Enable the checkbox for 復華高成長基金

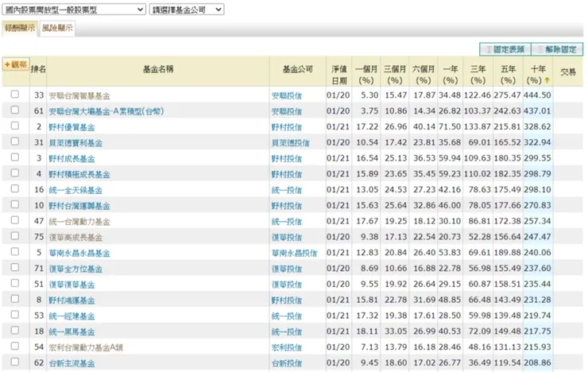pos(15,237)
